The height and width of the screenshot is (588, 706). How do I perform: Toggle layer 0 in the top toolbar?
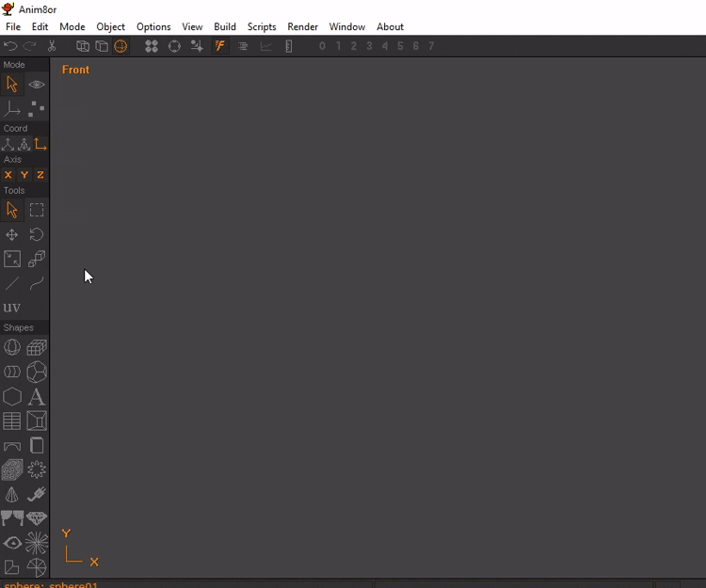point(322,46)
